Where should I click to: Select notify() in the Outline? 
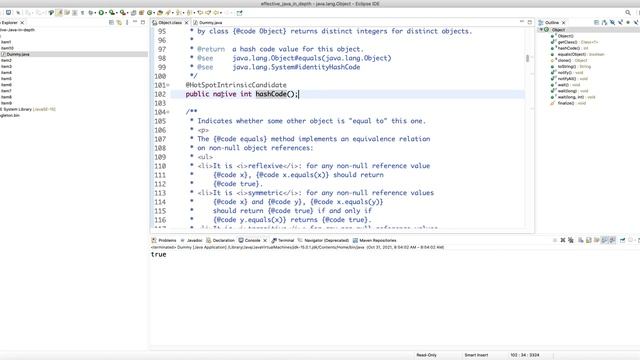click(567, 73)
